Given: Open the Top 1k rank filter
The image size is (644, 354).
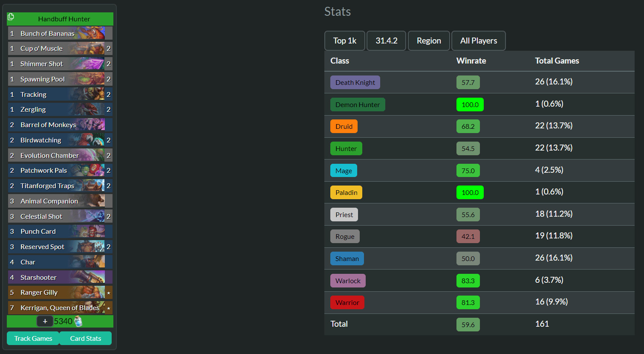Looking at the screenshot, I should (x=344, y=41).
